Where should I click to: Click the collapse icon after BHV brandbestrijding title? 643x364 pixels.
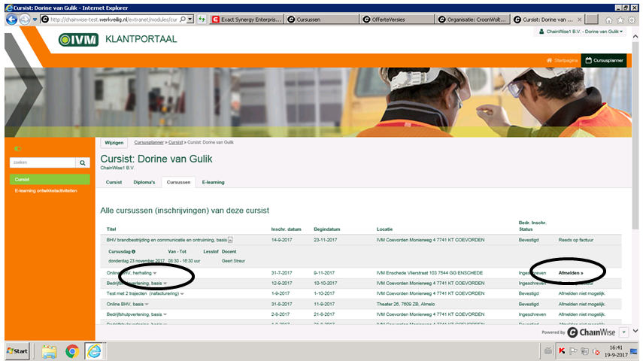[x=230, y=240]
